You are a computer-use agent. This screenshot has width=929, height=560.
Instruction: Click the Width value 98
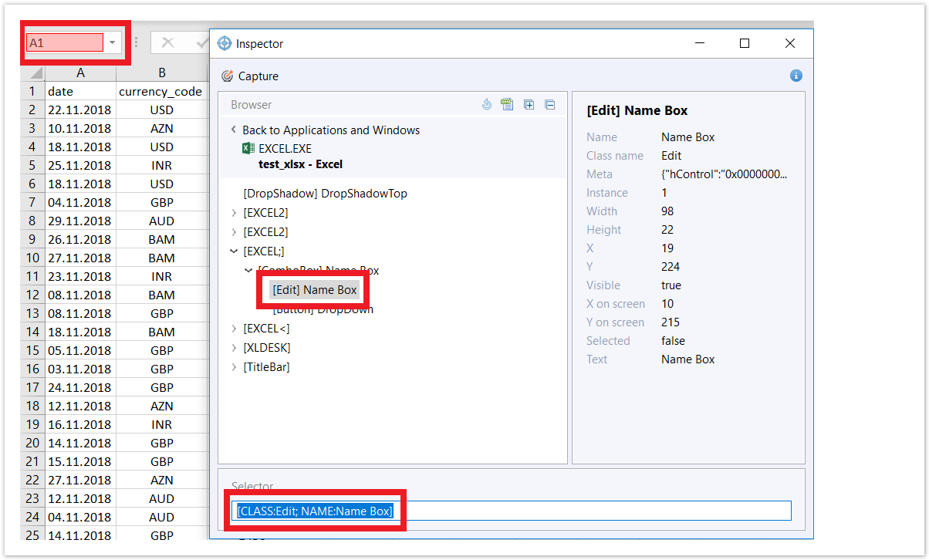tap(667, 211)
